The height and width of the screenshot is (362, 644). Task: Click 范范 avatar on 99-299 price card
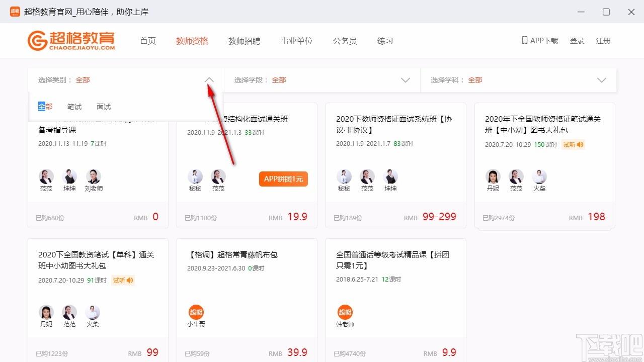click(367, 176)
